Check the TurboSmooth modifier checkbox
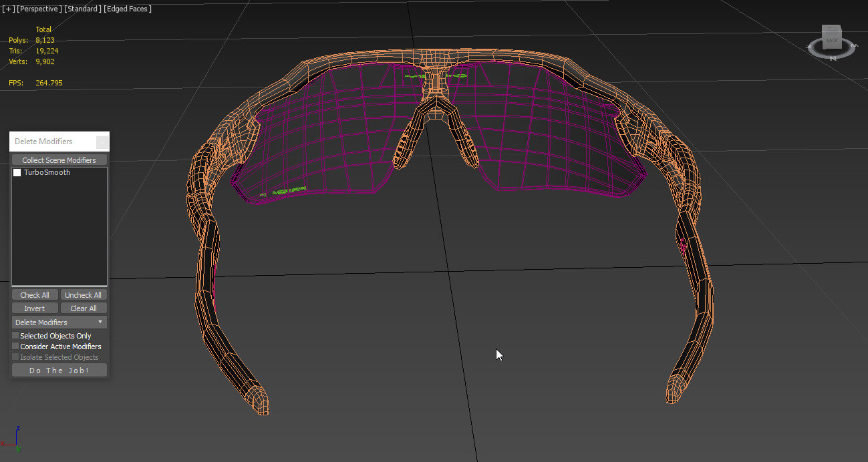Screen dimensions: 868x462 pos(17,173)
